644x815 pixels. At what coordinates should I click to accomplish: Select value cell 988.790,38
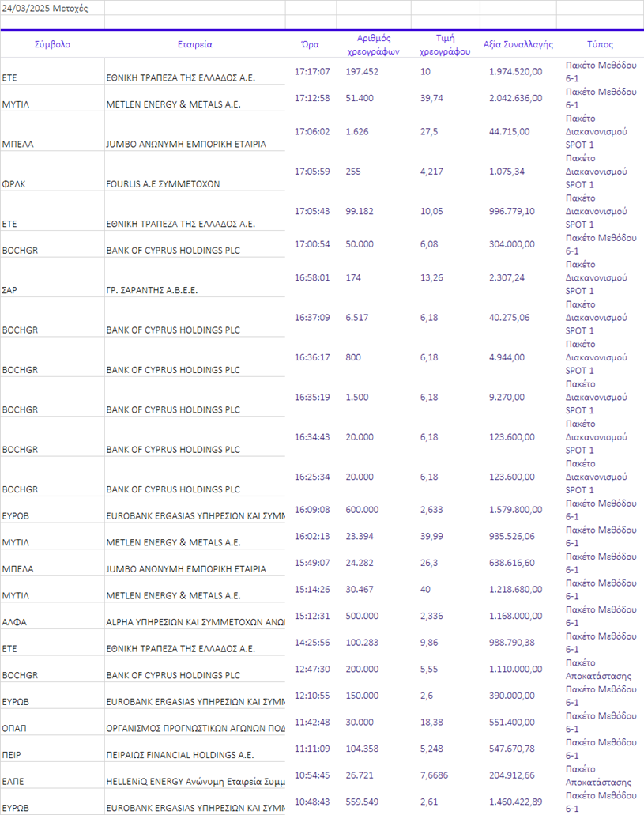(x=511, y=643)
